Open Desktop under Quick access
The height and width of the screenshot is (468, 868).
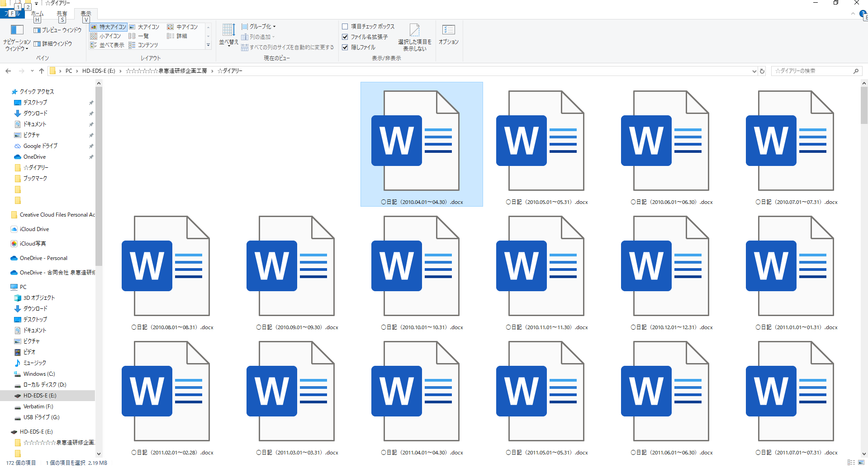35,103
